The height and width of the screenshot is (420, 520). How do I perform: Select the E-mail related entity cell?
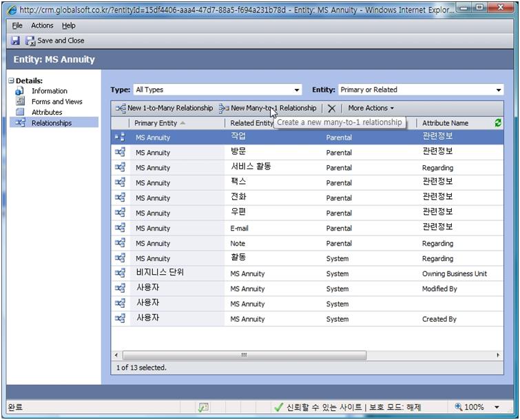coord(239,228)
